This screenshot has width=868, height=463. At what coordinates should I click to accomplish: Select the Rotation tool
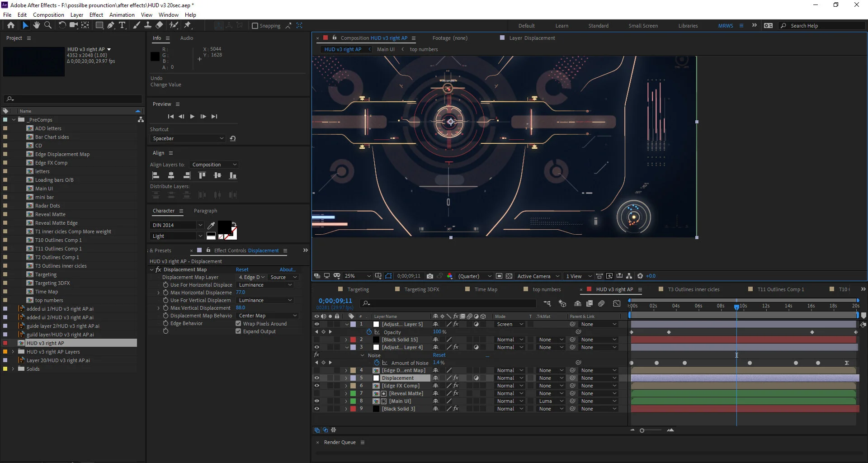click(x=62, y=25)
